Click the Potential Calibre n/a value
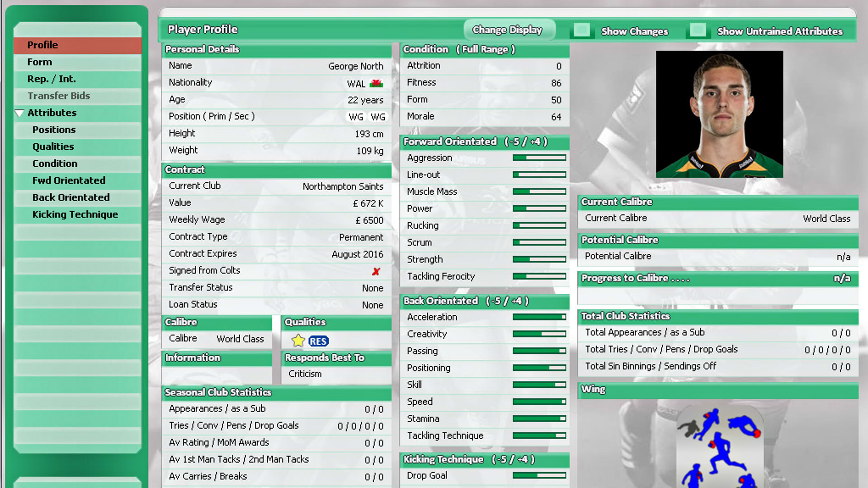Viewport: 868px width, 488px height. [843, 257]
